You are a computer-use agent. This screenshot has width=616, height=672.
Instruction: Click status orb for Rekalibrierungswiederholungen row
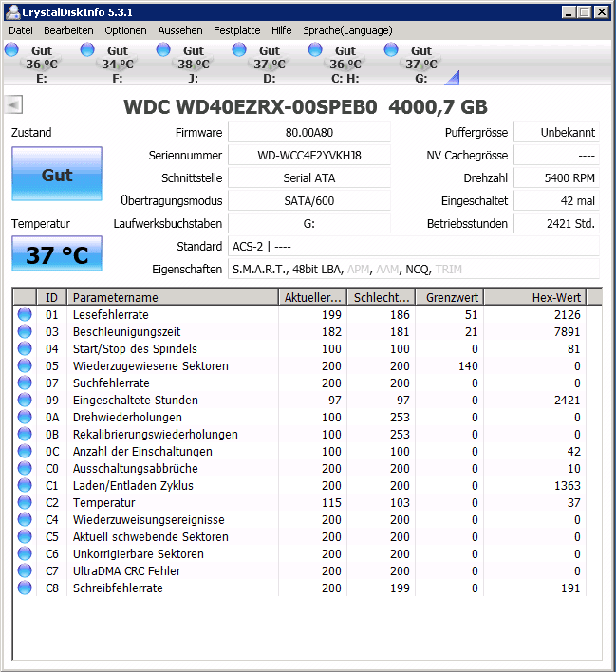click(25, 434)
